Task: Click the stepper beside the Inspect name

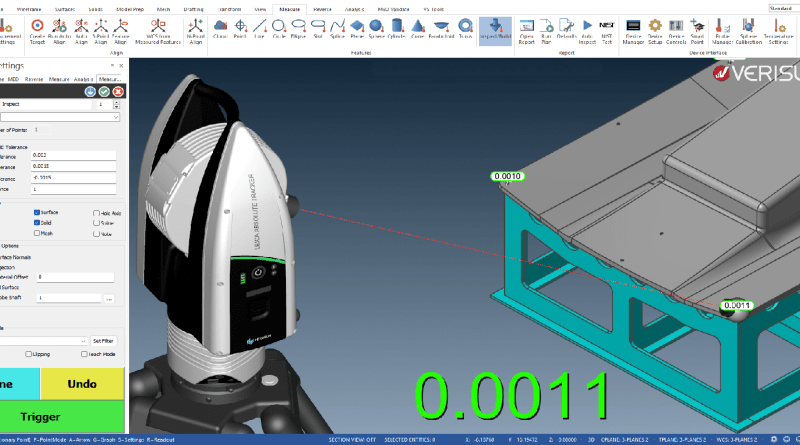Action: tap(116, 104)
